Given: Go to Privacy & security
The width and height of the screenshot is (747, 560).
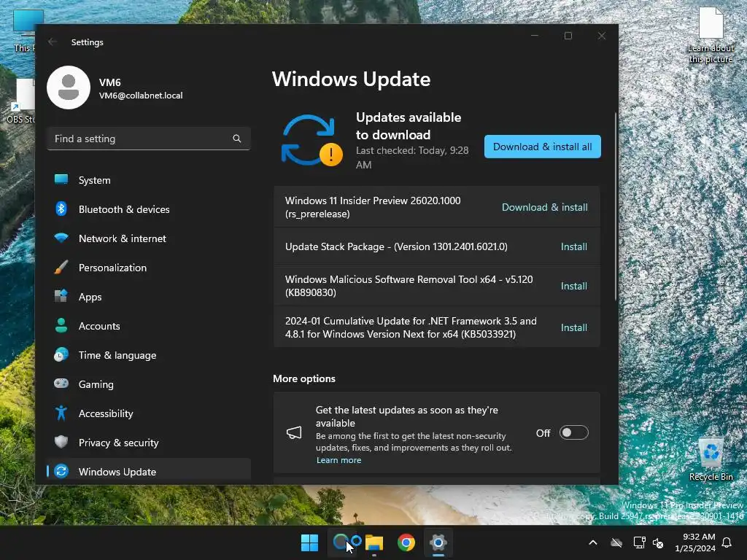Looking at the screenshot, I should tap(149, 443).
